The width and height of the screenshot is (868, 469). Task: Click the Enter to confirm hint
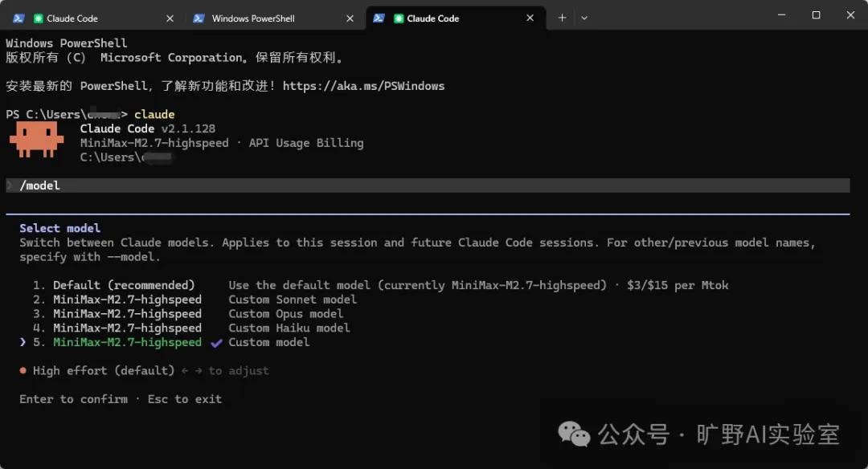click(74, 399)
